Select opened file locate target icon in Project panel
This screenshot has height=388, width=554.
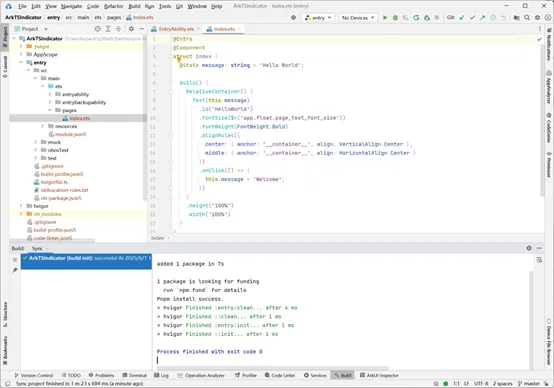[x=98, y=29]
